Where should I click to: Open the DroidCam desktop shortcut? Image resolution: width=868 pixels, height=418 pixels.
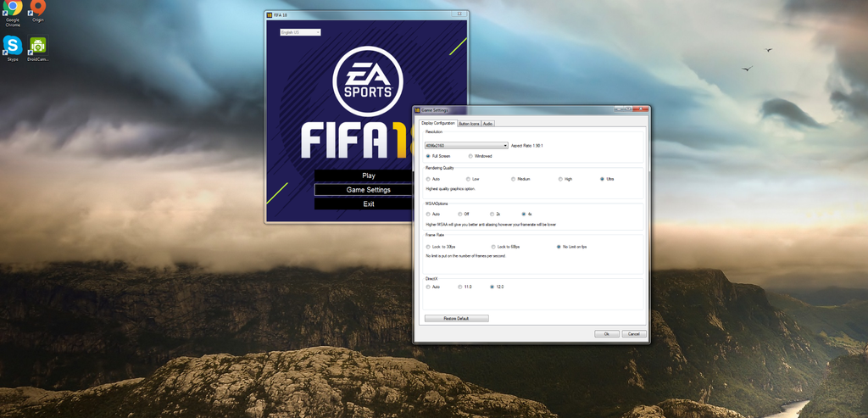[x=37, y=48]
